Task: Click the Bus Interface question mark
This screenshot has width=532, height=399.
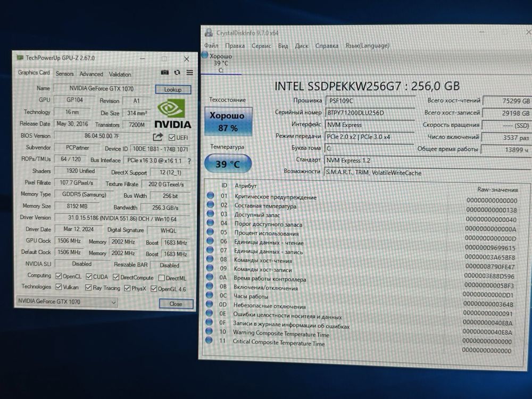Action: (189, 161)
